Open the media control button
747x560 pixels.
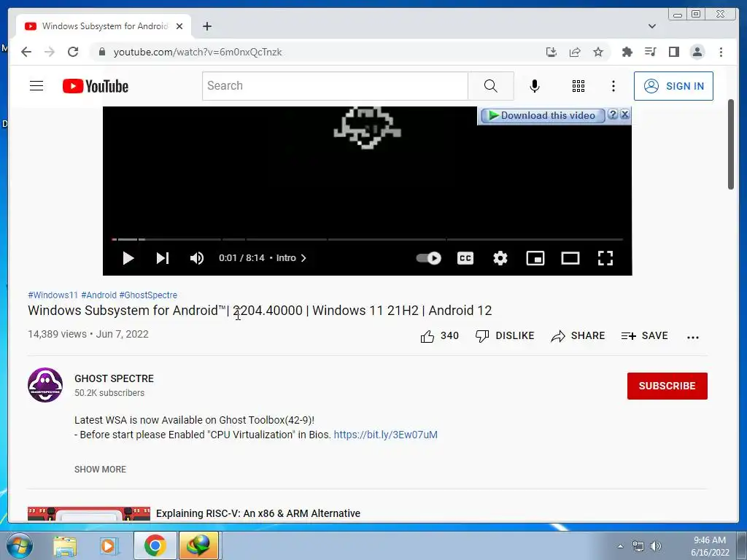pyautogui.click(x=650, y=52)
